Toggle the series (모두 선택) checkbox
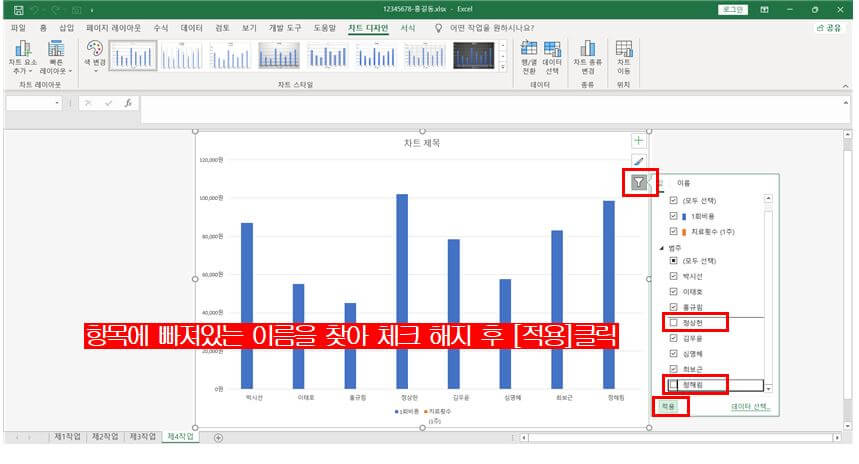The image size is (859, 464). tap(673, 201)
